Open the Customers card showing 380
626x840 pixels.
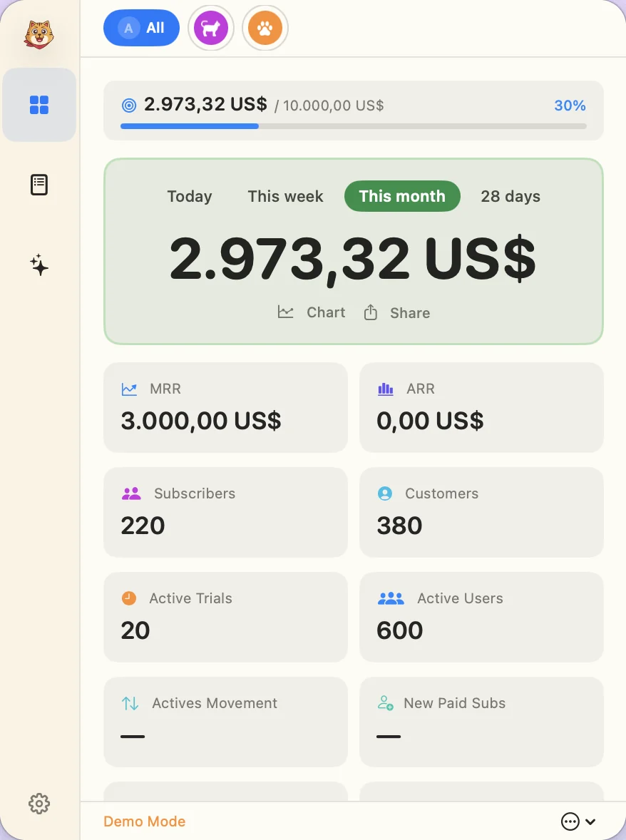[481, 512]
